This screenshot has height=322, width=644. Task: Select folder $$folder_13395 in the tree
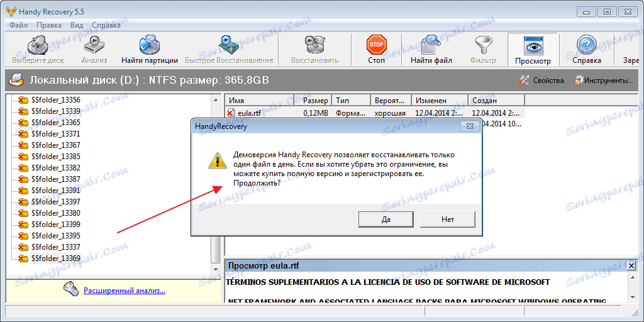(55, 235)
